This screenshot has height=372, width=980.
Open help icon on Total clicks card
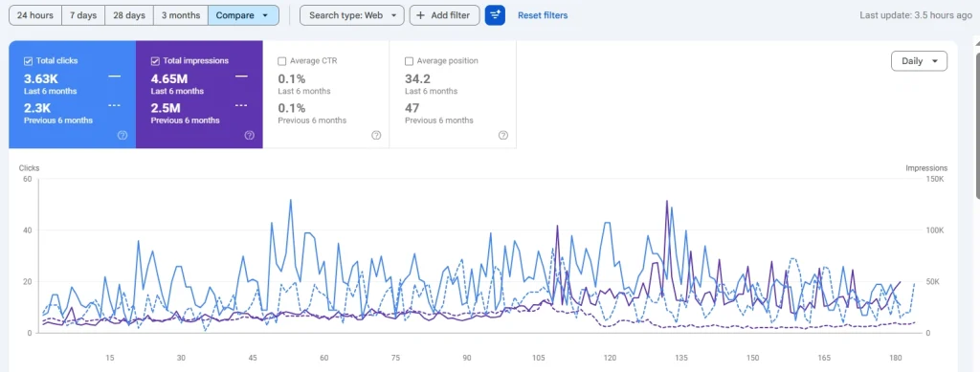(x=122, y=136)
